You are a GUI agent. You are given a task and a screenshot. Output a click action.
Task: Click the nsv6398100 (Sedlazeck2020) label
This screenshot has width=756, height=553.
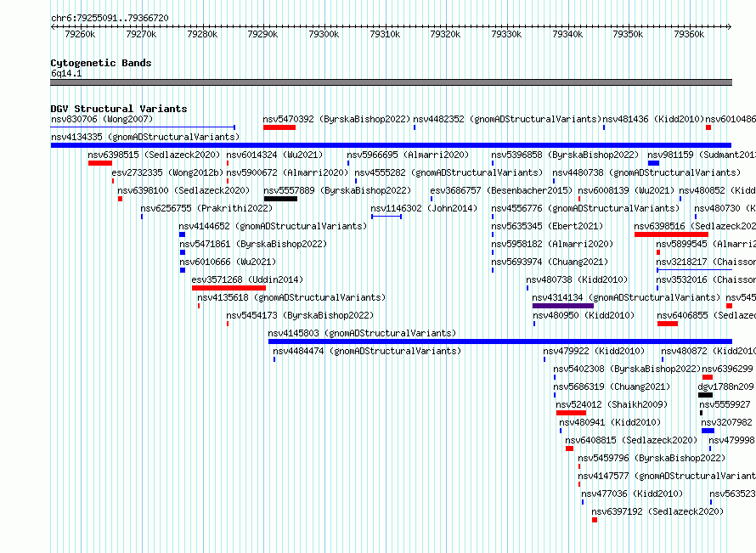[183, 190]
